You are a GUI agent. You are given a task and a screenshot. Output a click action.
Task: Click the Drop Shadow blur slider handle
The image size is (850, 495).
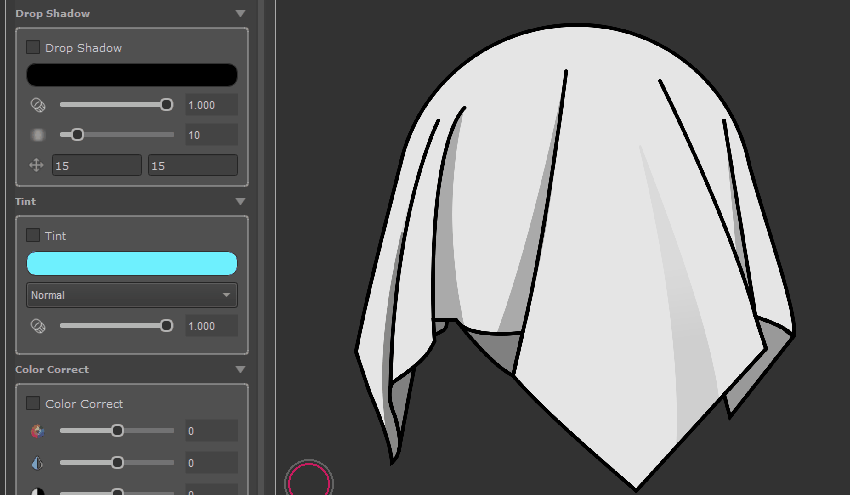[x=77, y=135]
